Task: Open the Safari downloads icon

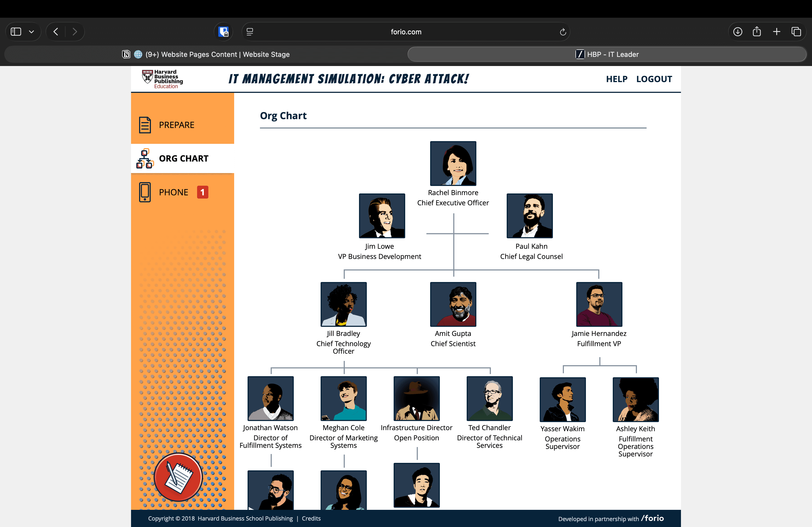Action: point(738,32)
